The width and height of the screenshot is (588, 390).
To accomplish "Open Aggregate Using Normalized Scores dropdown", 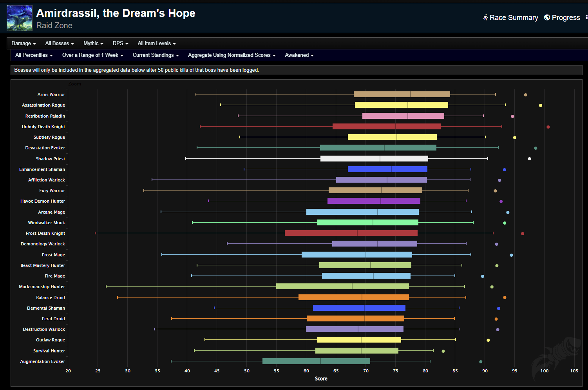I will (x=232, y=55).
